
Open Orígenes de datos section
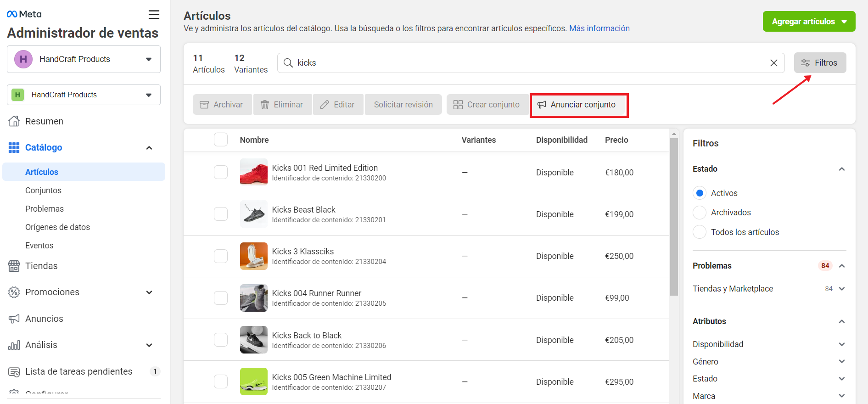click(57, 227)
